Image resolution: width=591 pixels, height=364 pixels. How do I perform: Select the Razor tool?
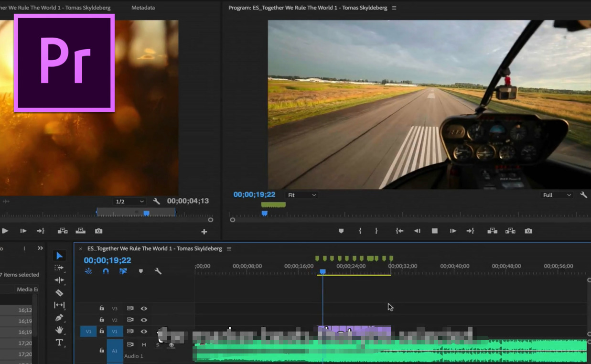[59, 293]
